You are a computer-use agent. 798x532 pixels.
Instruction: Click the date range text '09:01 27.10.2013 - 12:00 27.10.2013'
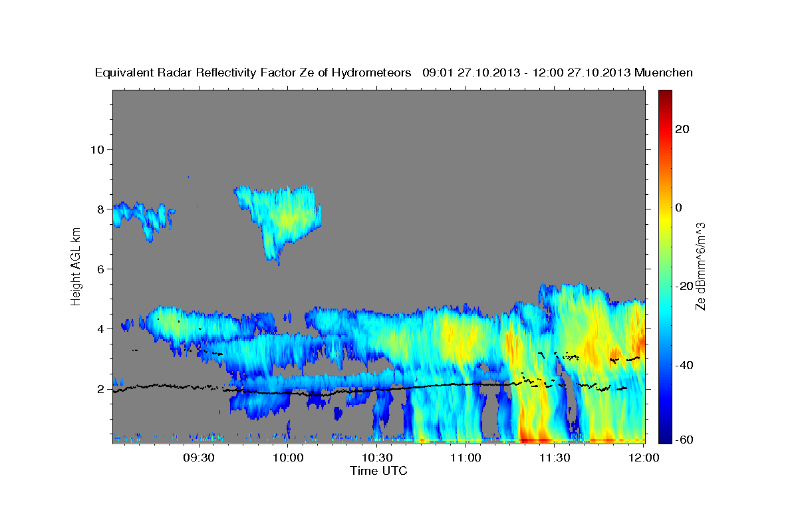(527, 72)
